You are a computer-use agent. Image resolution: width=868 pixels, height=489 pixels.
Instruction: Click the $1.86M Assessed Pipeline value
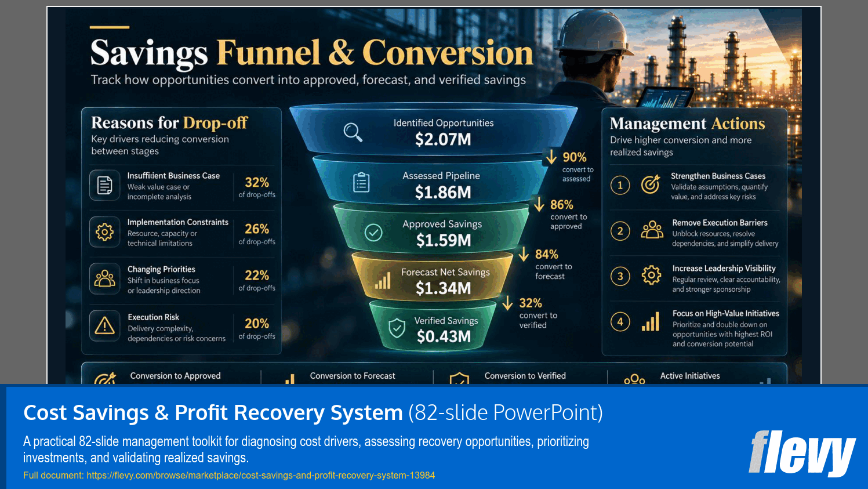pyautogui.click(x=443, y=193)
